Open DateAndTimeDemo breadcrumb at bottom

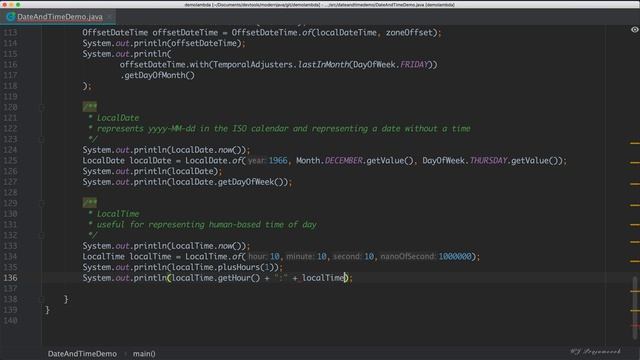82,353
